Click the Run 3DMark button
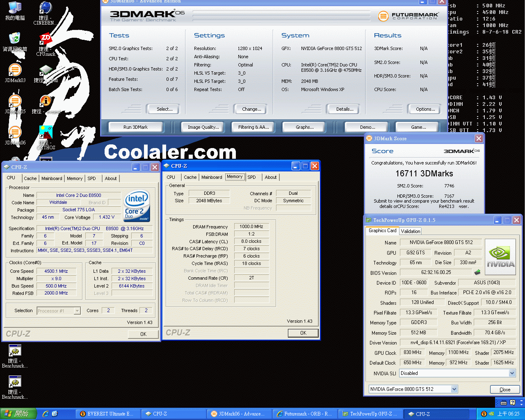Image resolution: width=525 pixels, height=420 pixels. click(x=136, y=127)
